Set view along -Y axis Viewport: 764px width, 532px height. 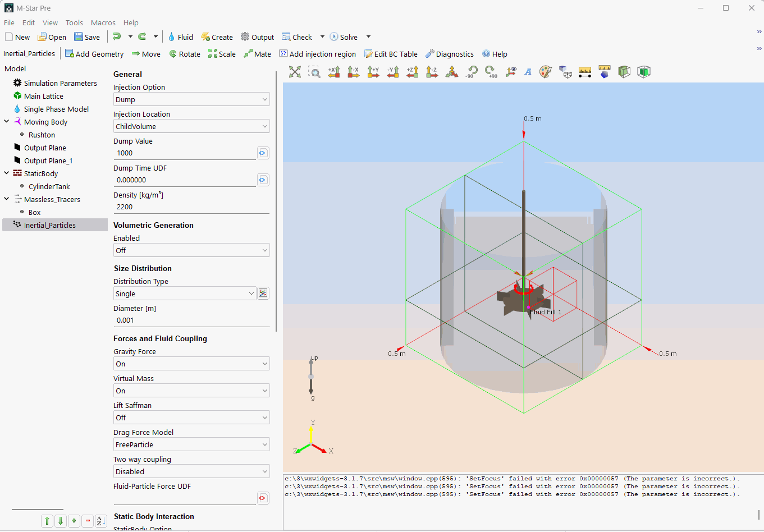[393, 72]
